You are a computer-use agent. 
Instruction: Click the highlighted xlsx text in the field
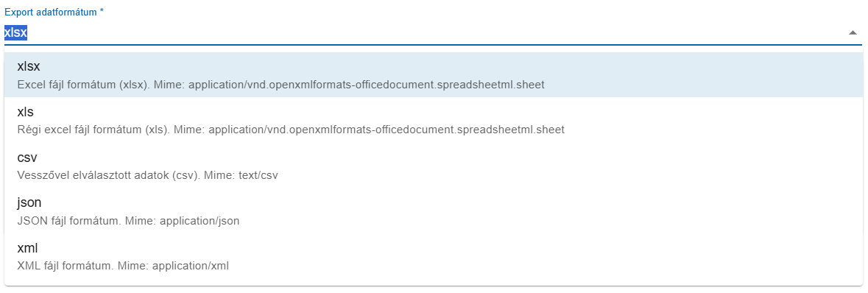point(16,32)
